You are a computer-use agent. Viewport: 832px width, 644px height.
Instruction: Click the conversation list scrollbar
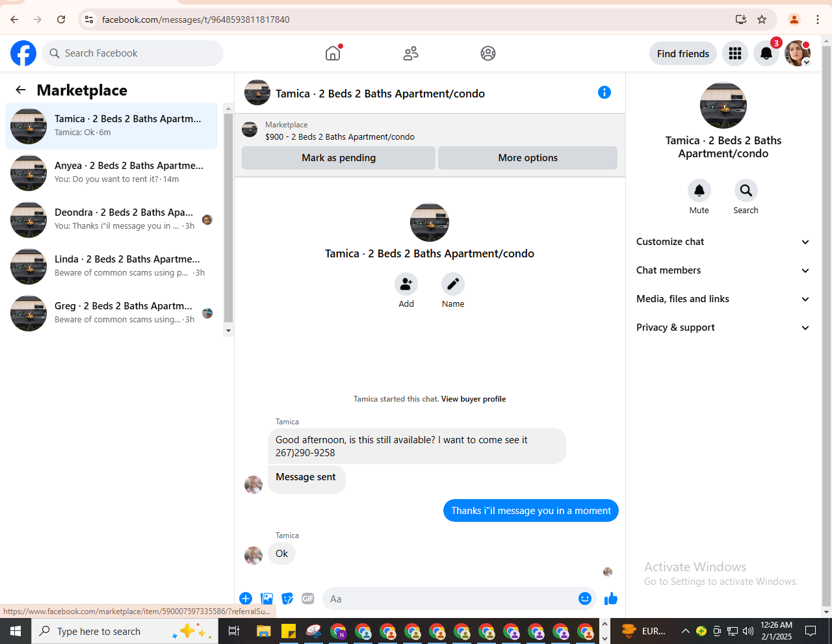pyautogui.click(x=228, y=217)
